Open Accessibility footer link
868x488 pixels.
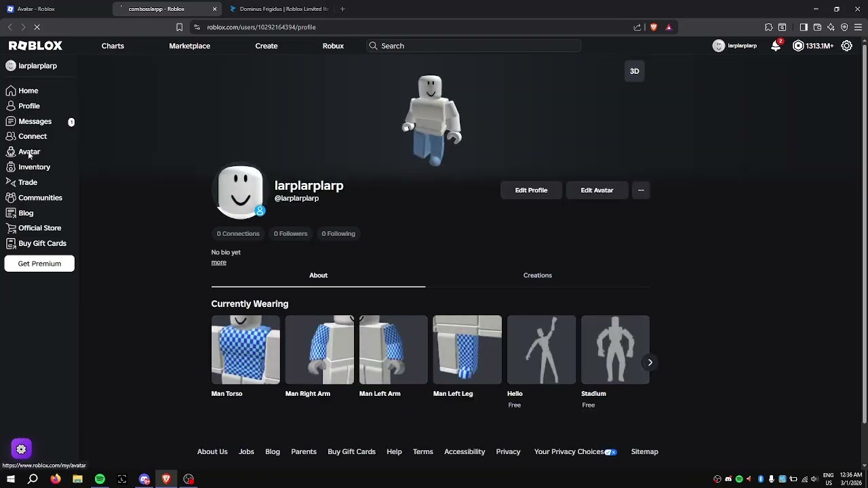click(465, 452)
